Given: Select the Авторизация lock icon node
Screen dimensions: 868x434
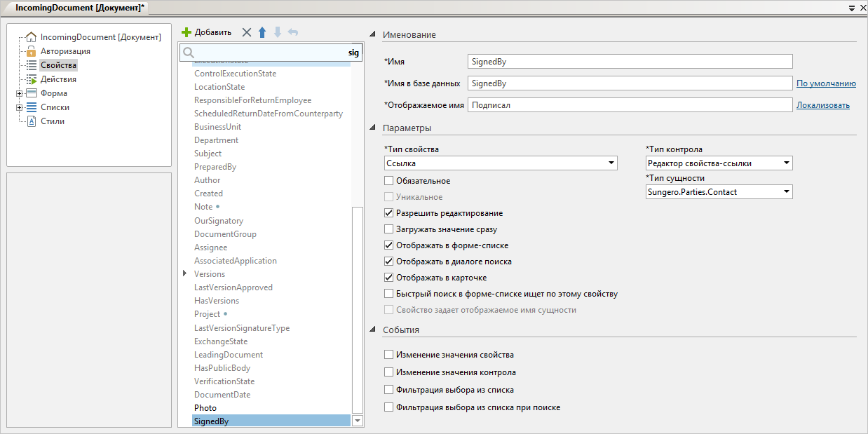Looking at the screenshot, I should coord(31,51).
